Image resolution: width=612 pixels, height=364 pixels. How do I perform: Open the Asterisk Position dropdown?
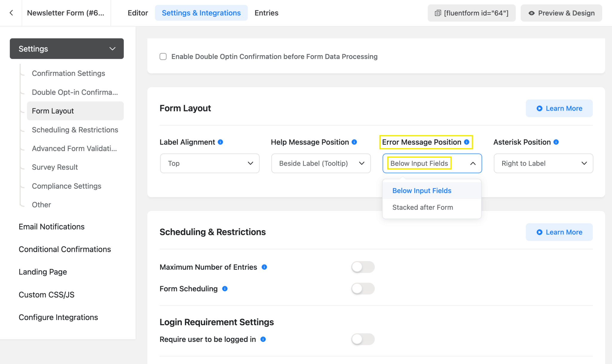point(543,163)
